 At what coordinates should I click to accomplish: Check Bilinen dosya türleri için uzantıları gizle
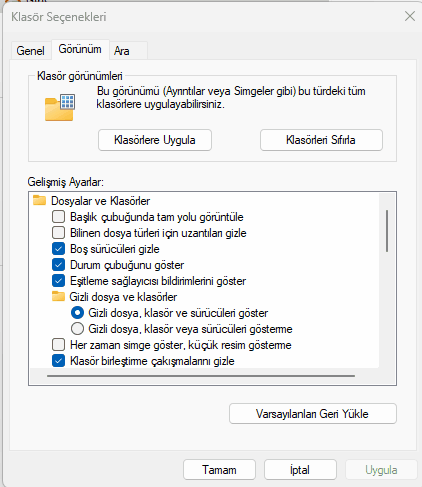click(58, 233)
